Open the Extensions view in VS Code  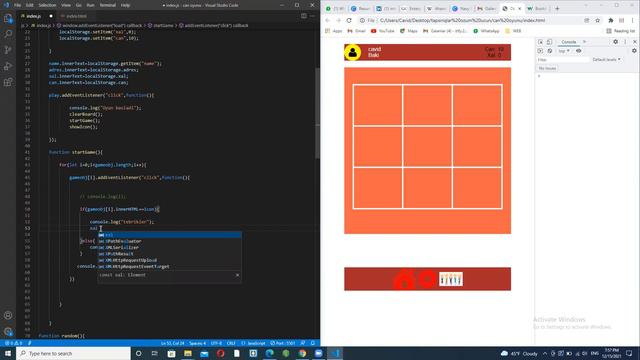[8, 82]
